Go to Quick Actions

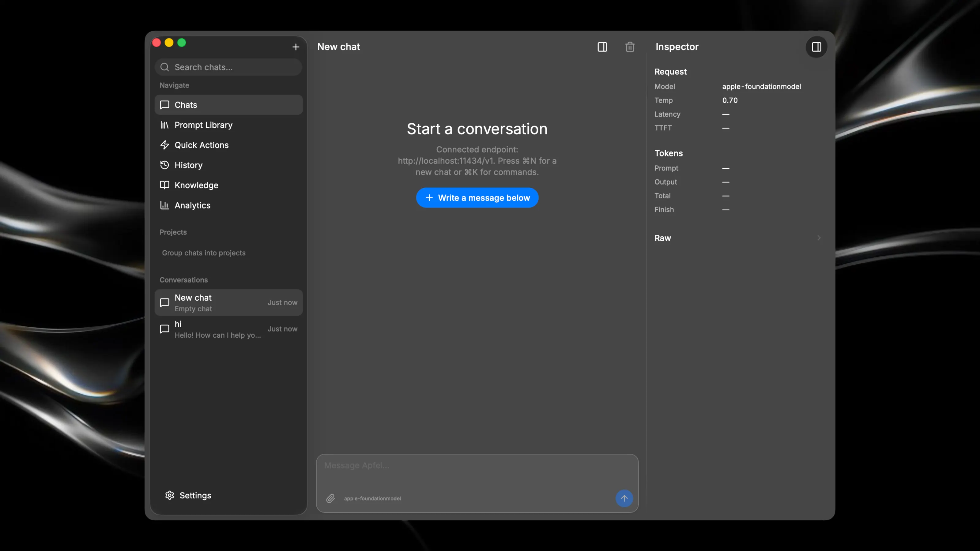pyautogui.click(x=229, y=145)
